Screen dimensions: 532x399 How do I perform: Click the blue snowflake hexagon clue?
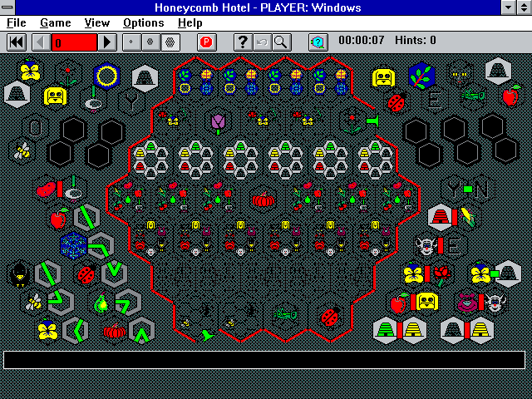tap(73, 245)
